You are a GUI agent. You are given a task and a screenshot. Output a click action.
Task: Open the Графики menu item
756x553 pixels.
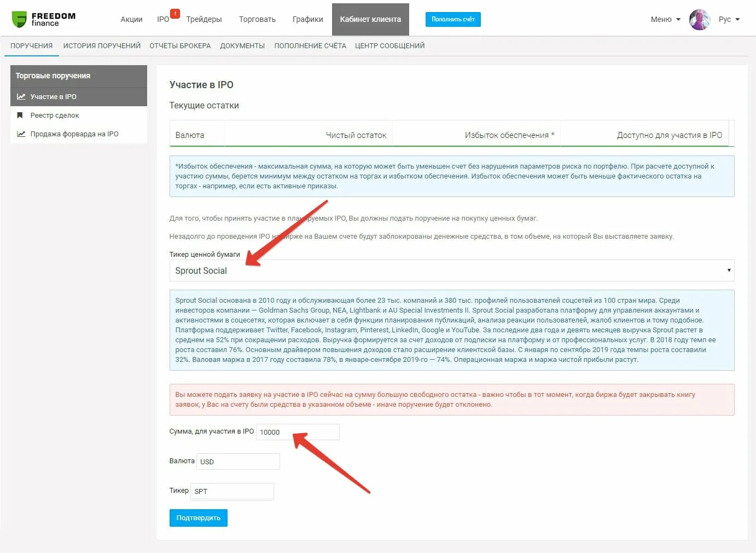pos(307,19)
